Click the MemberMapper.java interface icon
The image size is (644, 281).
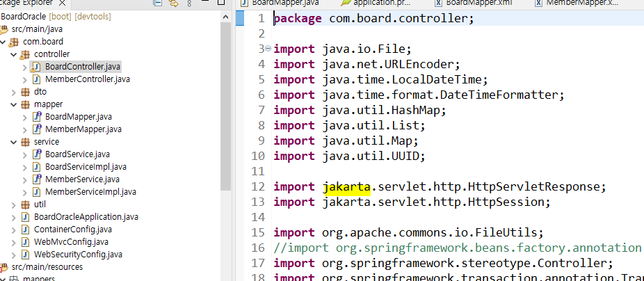[37, 129]
